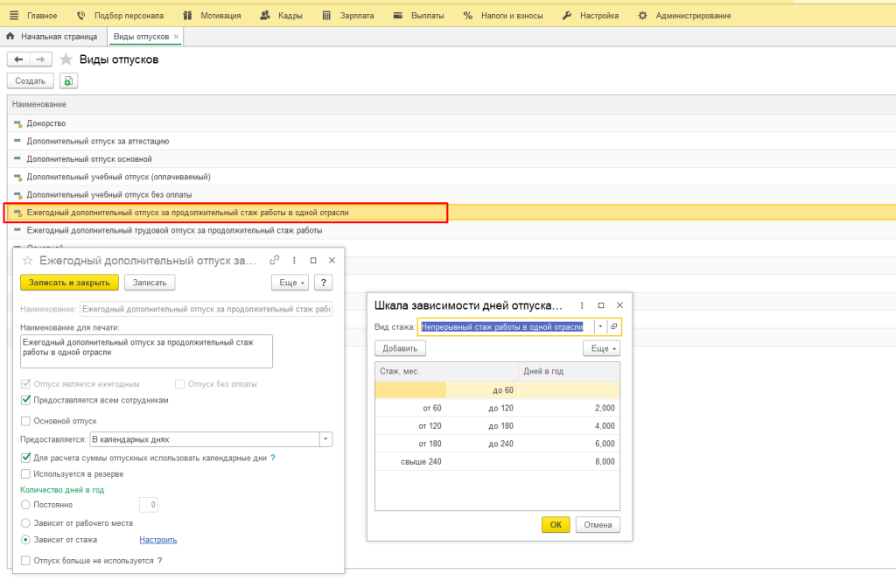Viewport: 896px width, 588px height.
Task: Click the open-form icon beside Вид стажа field
Action: coord(614,326)
